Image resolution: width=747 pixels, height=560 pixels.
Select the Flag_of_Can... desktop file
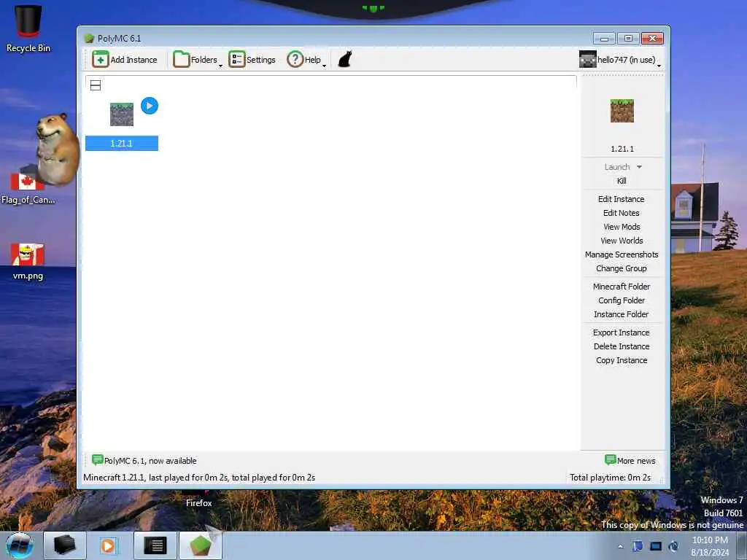coord(28,187)
